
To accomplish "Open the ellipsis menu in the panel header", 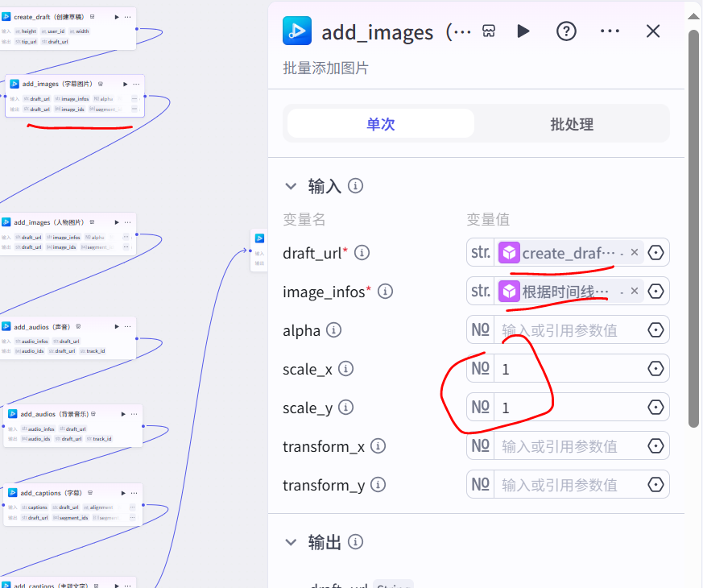I will point(610,31).
